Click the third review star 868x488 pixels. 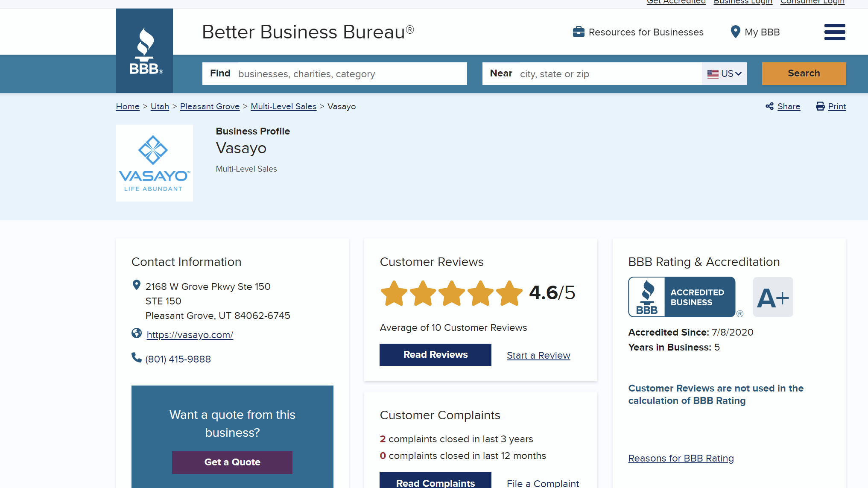point(451,293)
